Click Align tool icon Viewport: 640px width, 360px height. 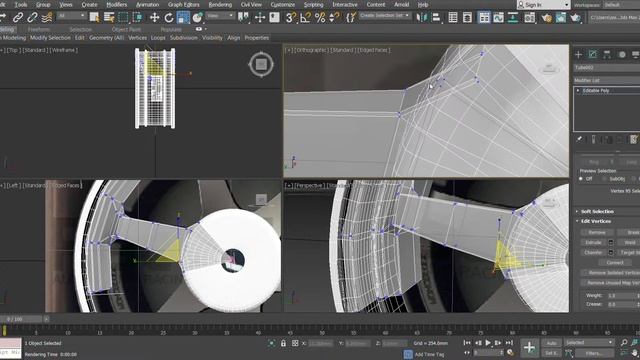(x=436, y=17)
